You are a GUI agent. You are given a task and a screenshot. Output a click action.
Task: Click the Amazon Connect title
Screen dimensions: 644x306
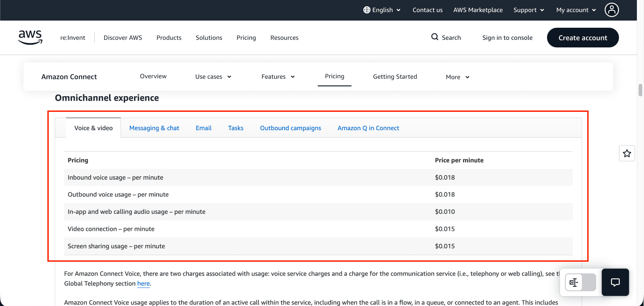(69, 76)
